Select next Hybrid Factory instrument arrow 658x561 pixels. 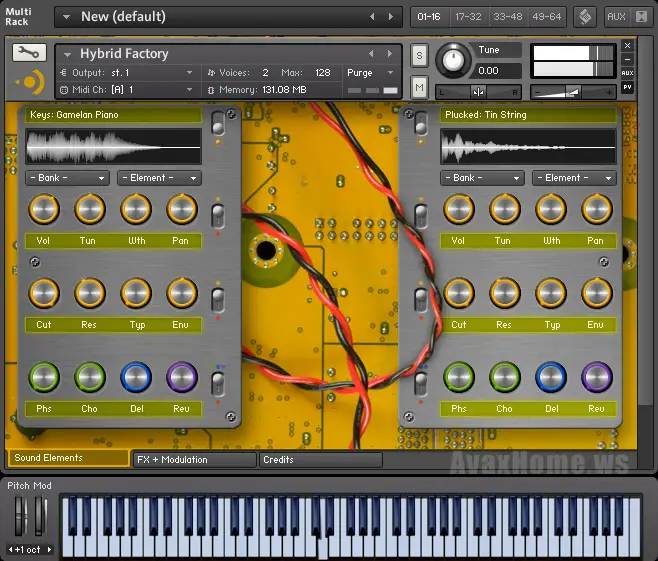pyautogui.click(x=390, y=54)
